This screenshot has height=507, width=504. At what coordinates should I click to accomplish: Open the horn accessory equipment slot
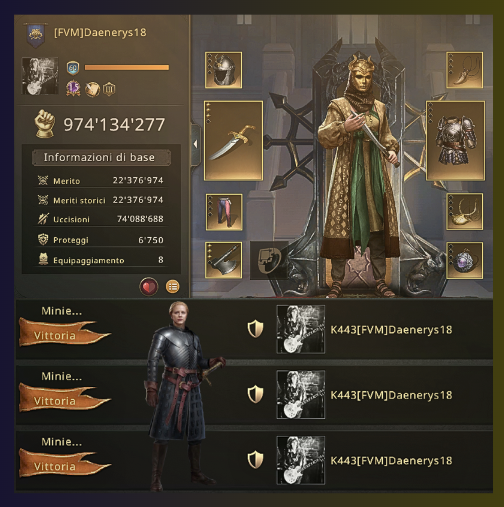point(465,212)
